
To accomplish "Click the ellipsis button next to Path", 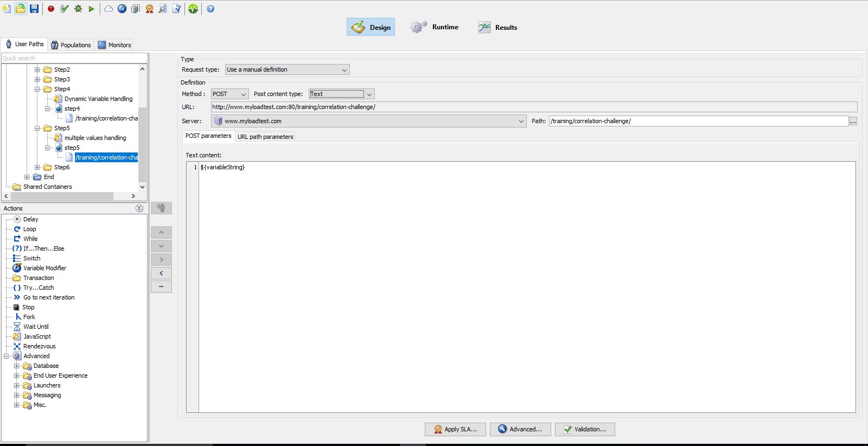I will pyautogui.click(x=853, y=121).
